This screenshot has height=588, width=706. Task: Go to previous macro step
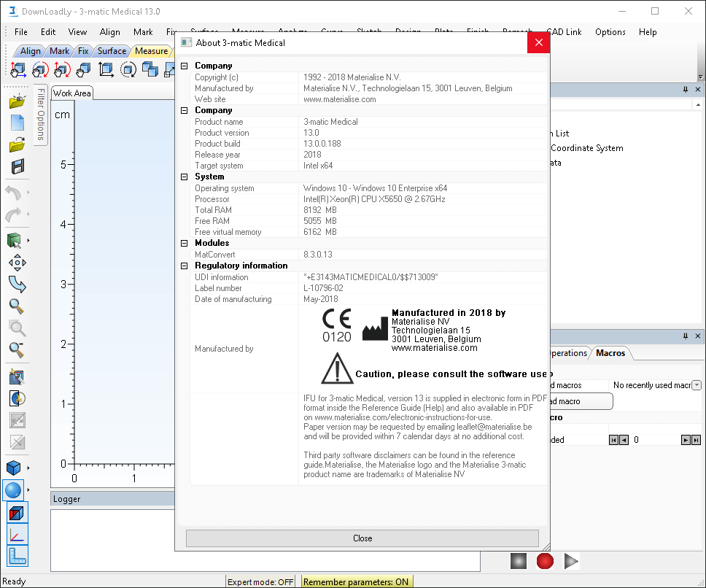[x=624, y=440]
